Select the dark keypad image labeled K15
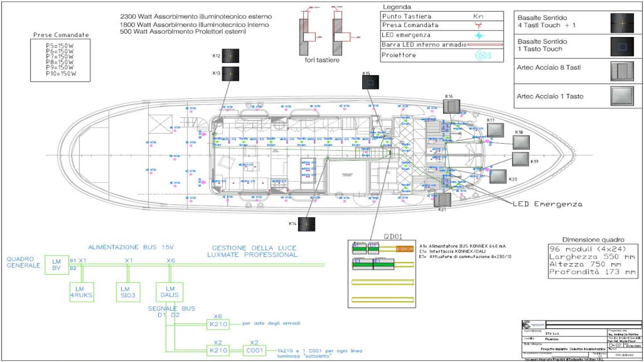 click(x=369, y=82)
